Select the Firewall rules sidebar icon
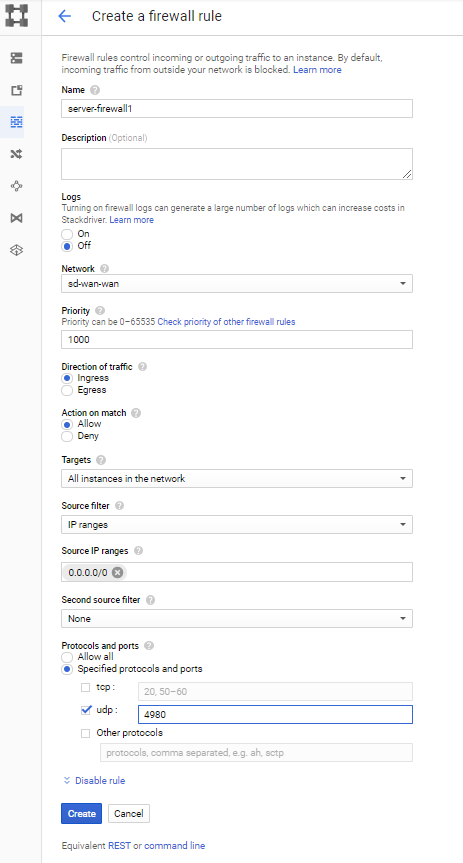The height and width of the screenshot is (863, 463). click(17, 122)
